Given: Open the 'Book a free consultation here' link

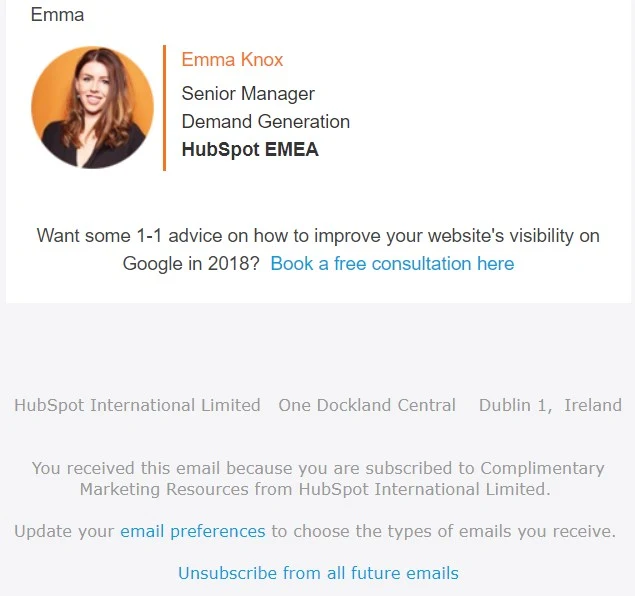Looking at the screenshot, I should click(x=392, y=264).
